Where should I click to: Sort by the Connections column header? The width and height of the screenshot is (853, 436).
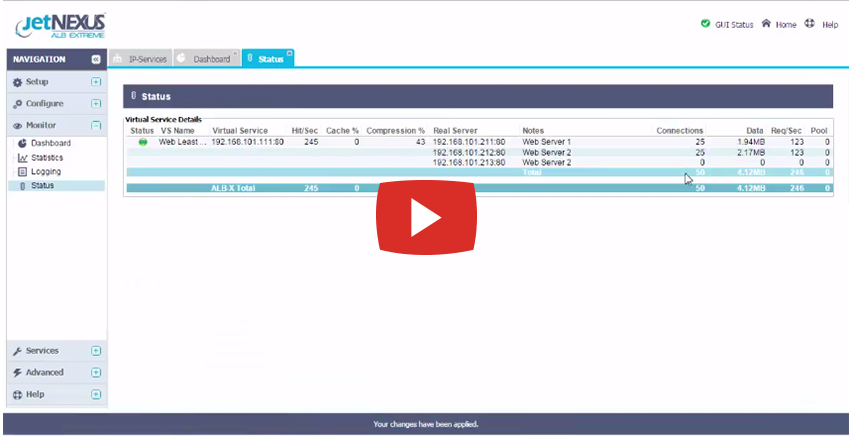pyautogui.click(x=679, y=131)
